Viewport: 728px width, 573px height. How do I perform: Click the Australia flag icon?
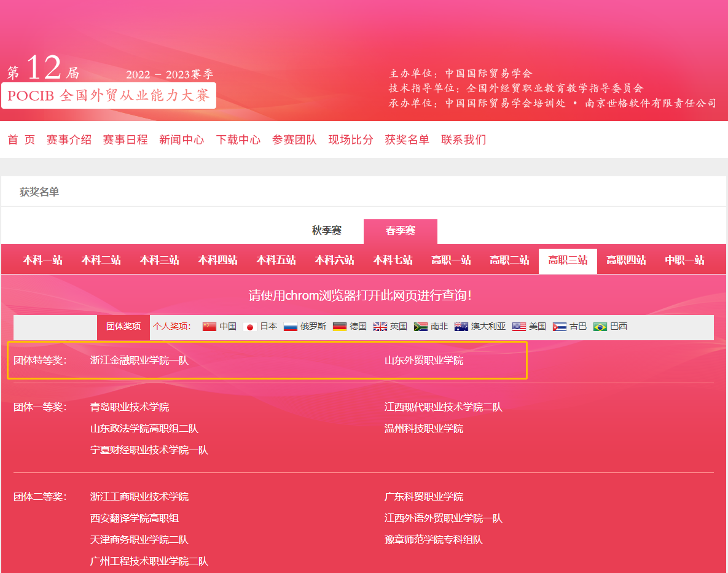pos(461,327)
